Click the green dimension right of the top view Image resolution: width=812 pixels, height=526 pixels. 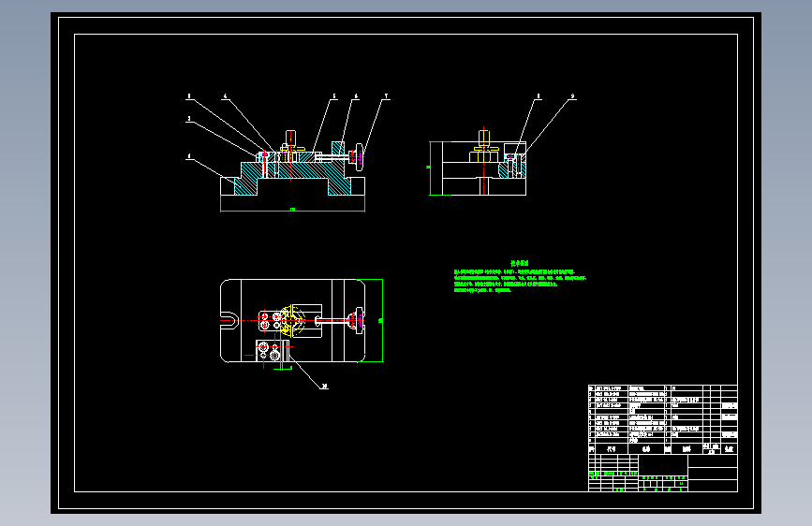coord(380,321)
